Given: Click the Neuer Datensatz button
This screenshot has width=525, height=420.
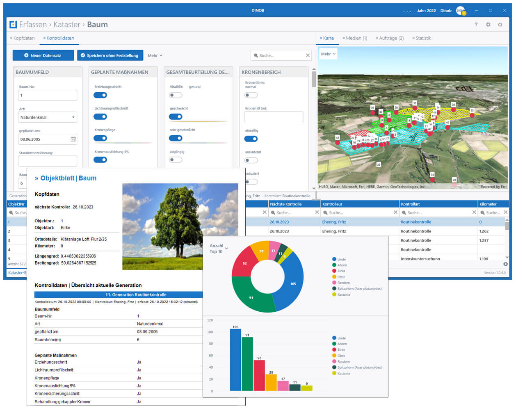Looking at the screenshot, I should click(43, 55).
